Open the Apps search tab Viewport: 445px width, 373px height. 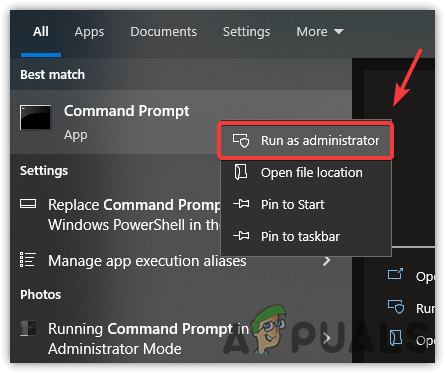[x=89, y=32]
